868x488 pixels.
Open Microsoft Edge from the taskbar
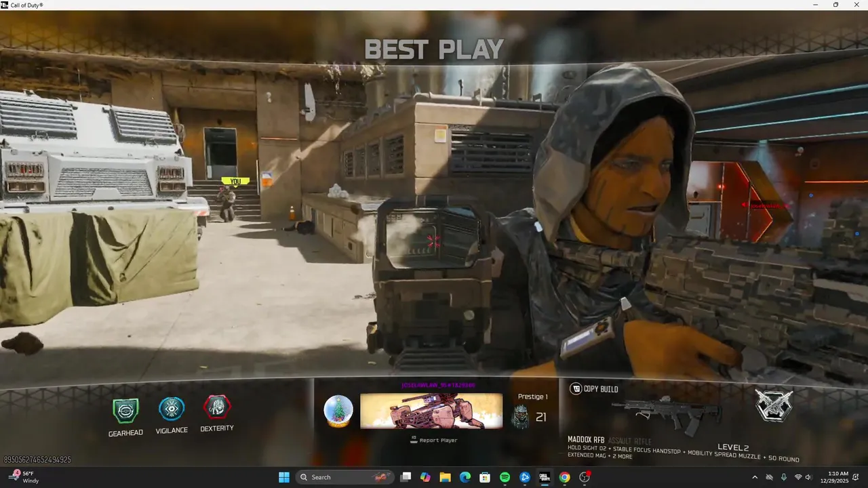(465, 477)
